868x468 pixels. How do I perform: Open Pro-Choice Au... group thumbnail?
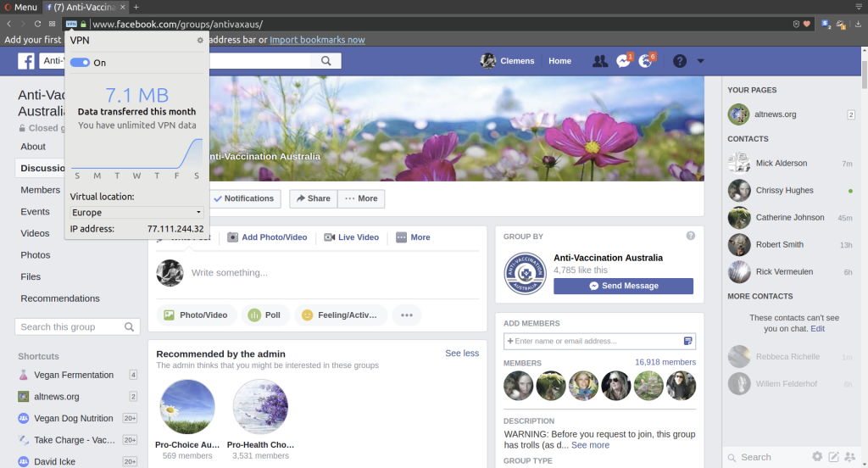coord(187,406)
